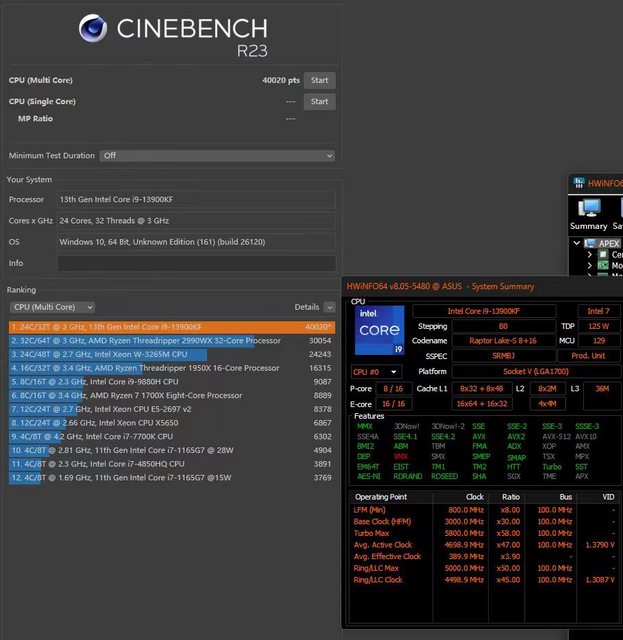Viewport: 623px width, 640px height.
Task: Select the Threadripper 2990WX ranking entry
Action: [x=170, y=340]
